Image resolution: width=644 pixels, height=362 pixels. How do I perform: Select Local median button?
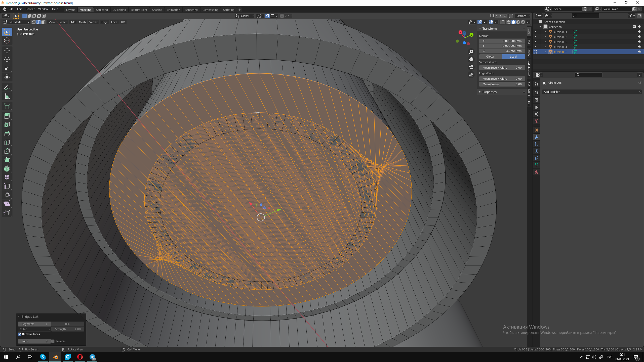click(x=513, y=57)
